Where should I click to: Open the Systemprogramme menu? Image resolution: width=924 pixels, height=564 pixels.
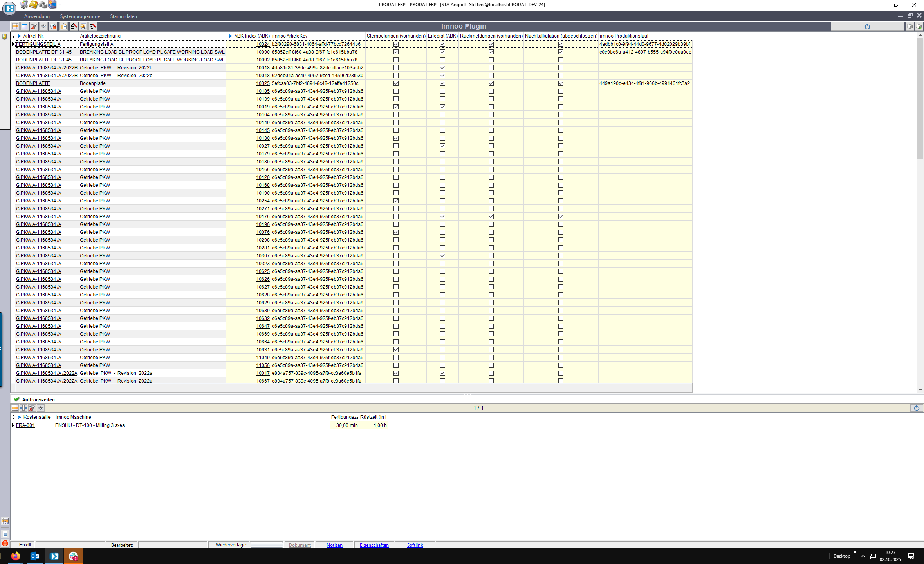(80, 16)
